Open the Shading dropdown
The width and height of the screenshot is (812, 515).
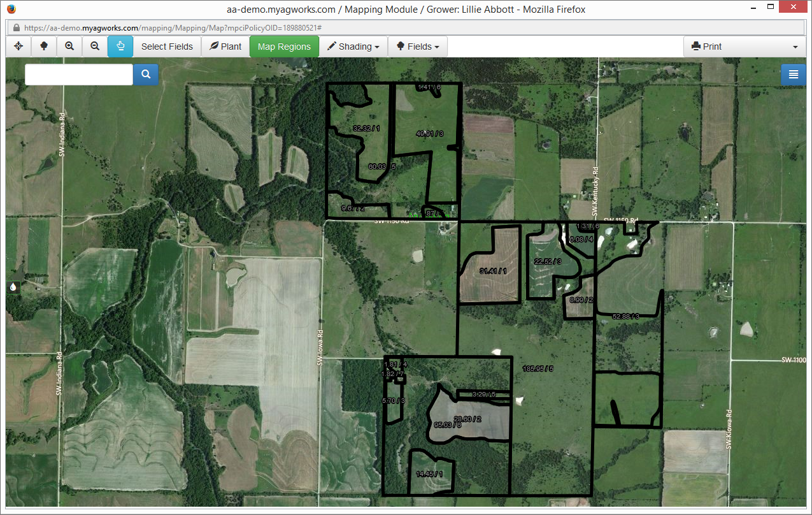pyautogui.click(x=353, y=47)
